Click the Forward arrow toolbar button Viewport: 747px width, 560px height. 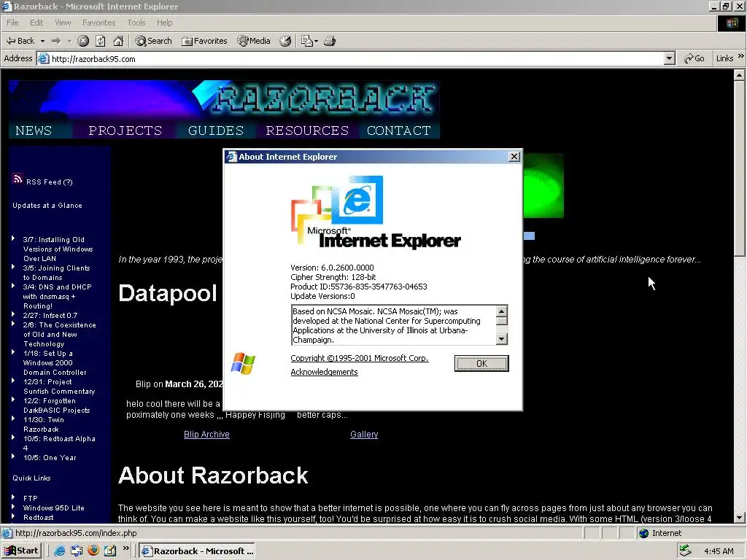[56, 41]
